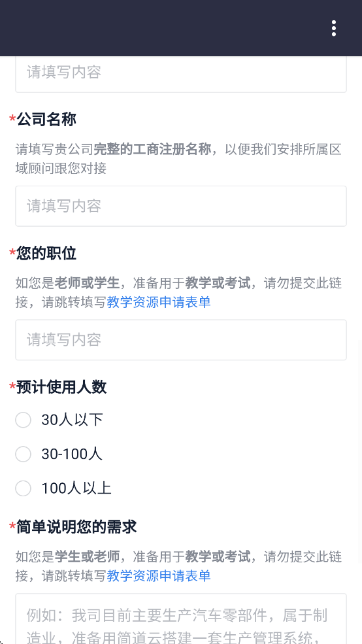This screenshot has height=644, width=362.
Task: Click the requirements description text area
Action: pyautogui.click(x=181, y=619)
